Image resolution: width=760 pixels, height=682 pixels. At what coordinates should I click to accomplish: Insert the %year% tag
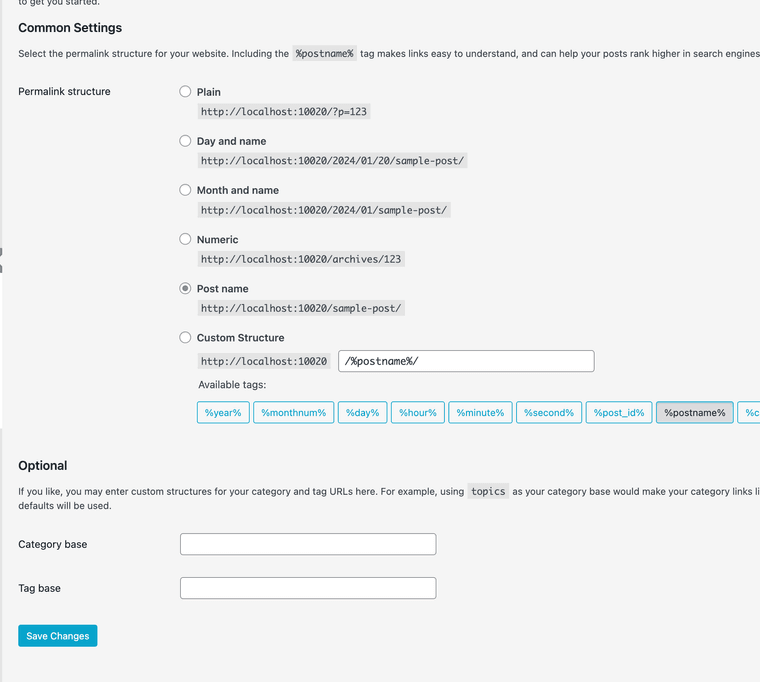click(x=223, y=413)
